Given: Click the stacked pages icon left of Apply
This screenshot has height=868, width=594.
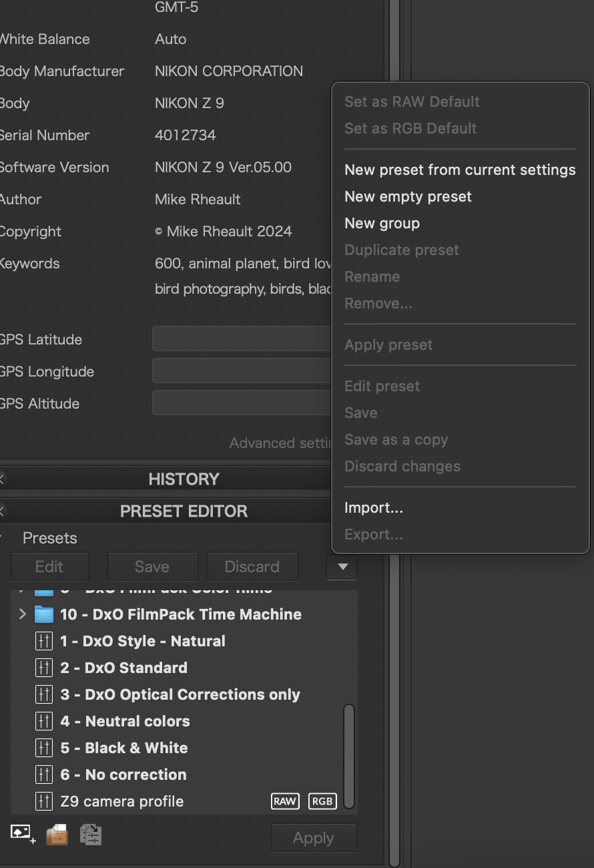Looking at the screenshot, I should tap(90, 835).
